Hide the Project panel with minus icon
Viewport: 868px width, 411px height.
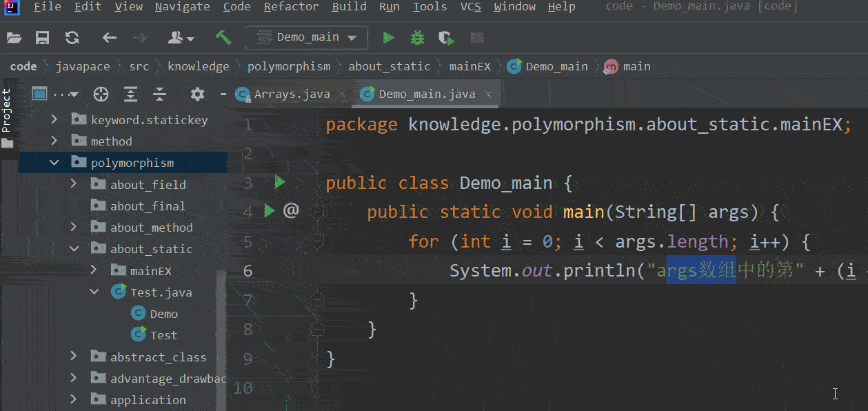click(222, 94)
